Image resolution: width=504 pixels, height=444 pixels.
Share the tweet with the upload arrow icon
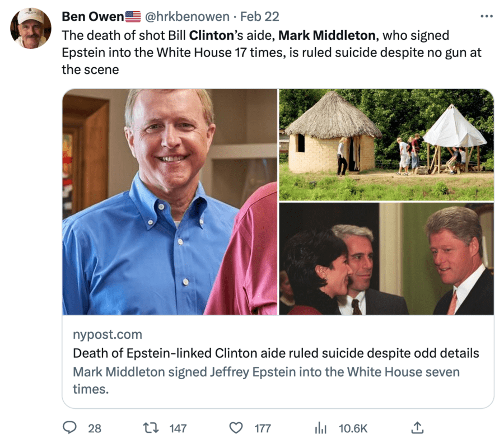tap(417, 428)
